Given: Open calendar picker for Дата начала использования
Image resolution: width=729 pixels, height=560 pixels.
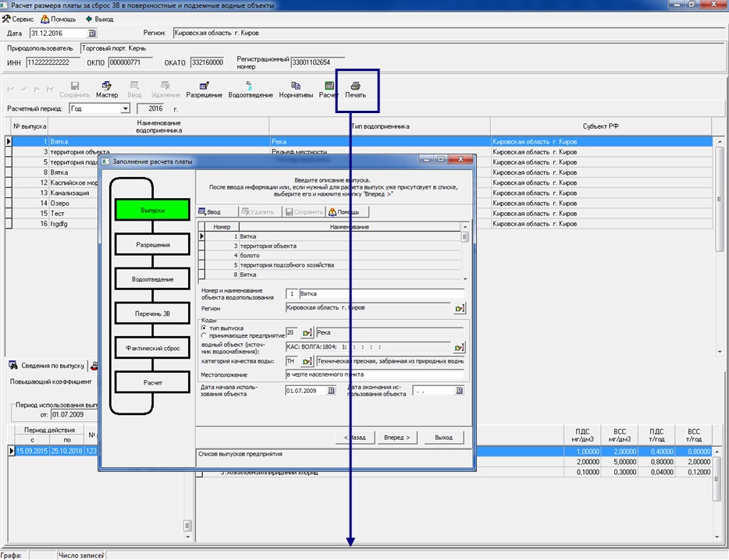Looking at the screenshot, I should tap(331, 391).
